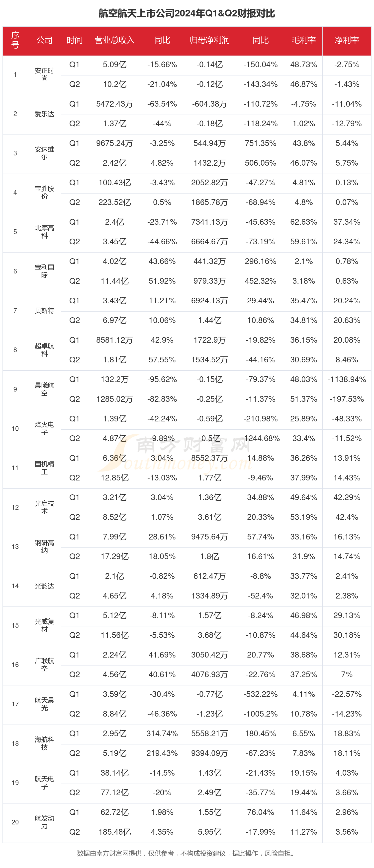374x868 pixels.
Task: Click the disclaimer text at bottom
Action: (x=187, y=853)
